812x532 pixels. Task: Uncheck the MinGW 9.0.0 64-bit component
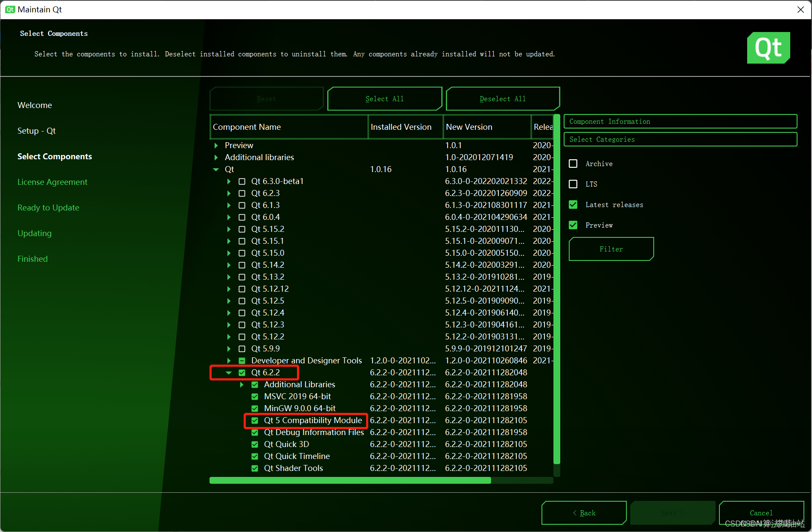pos(255,408)
